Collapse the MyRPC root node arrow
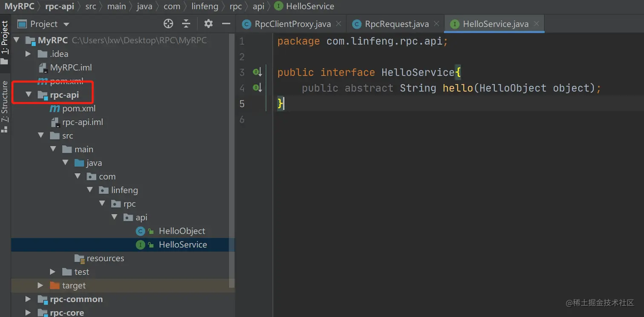The image size is (644, 317). 17,40
